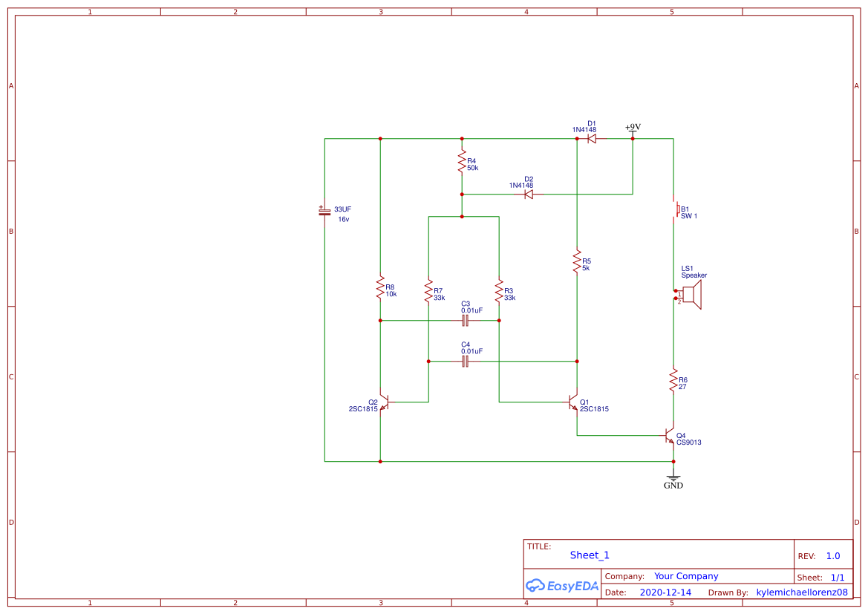Image resolution: width=868 pixels, height=614 pixels.
Task: Click the Sheet_1 title text
Action: point(588,555)
